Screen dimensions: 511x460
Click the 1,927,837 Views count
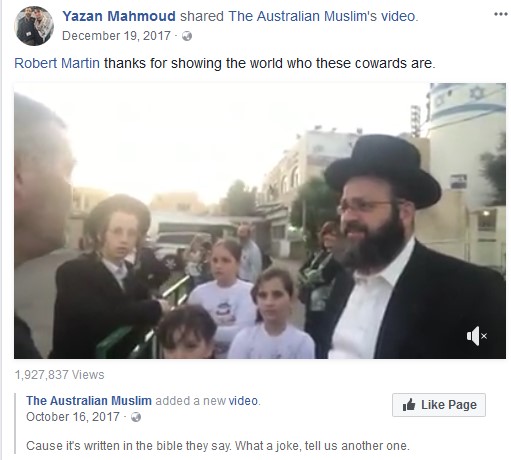click(x=59, y=375)
